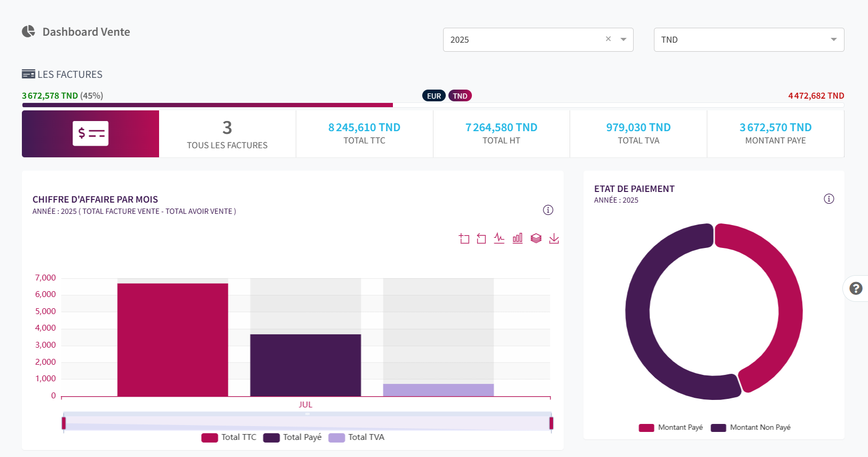Open info for Chiffre d'affaire par mois

(548, 210)
